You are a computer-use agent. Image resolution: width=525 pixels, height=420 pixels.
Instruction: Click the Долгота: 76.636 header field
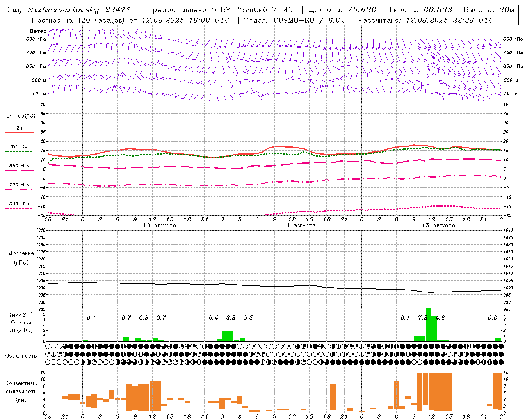[342, 10]
